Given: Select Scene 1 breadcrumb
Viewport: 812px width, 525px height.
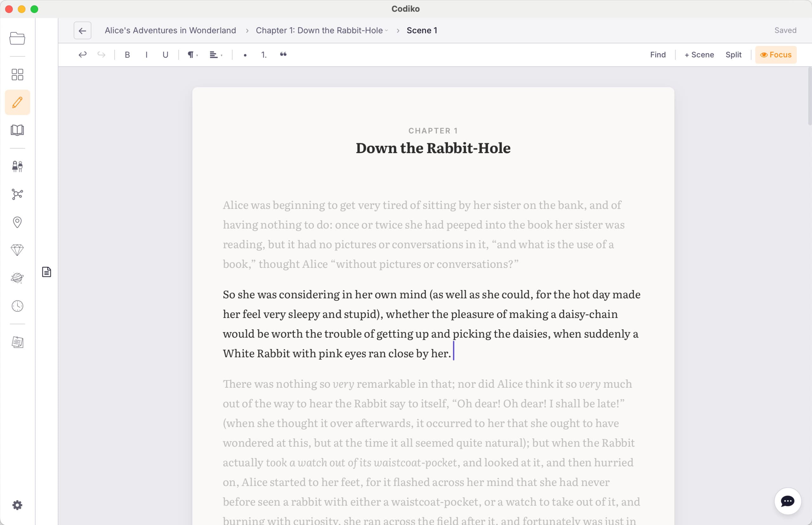Looking at the screenshot, I should (x=422, y=30).
